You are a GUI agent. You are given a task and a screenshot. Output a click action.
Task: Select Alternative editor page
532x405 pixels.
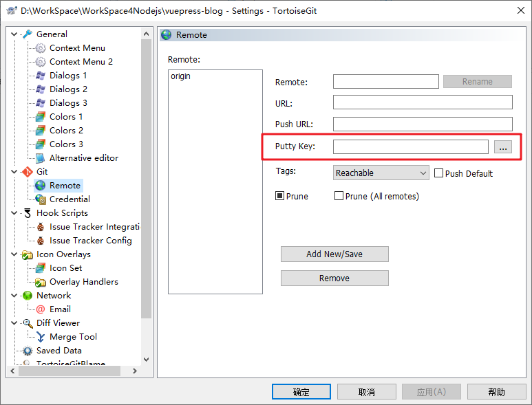[x=84, y=158]
